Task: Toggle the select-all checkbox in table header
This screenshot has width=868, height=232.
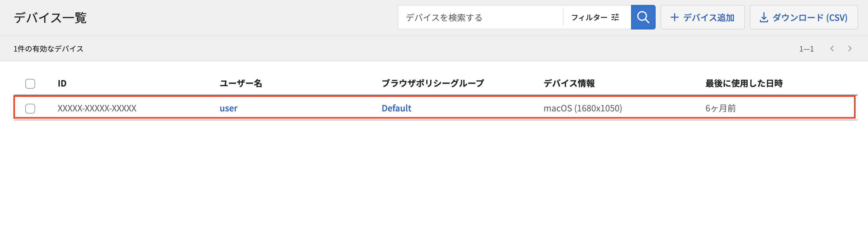Action: click(30, 83)
